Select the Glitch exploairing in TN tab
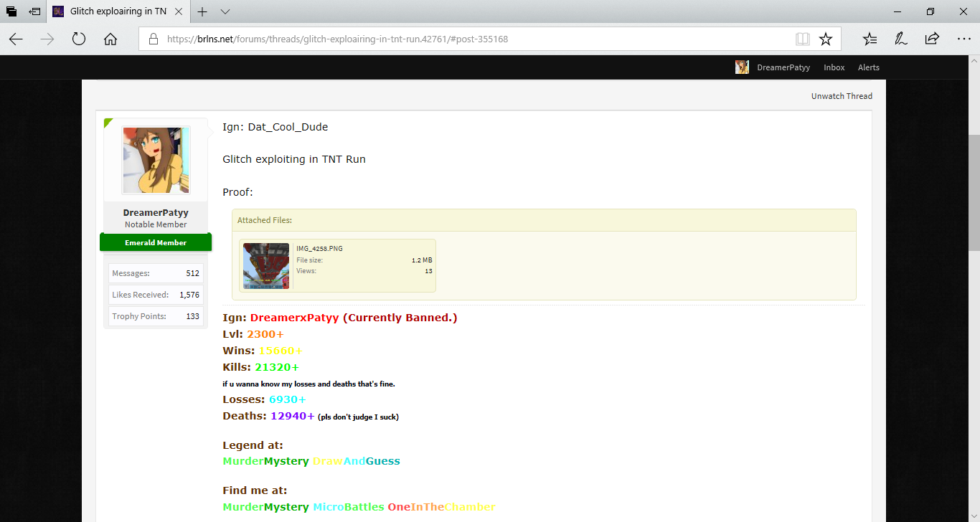 (118, 11)
